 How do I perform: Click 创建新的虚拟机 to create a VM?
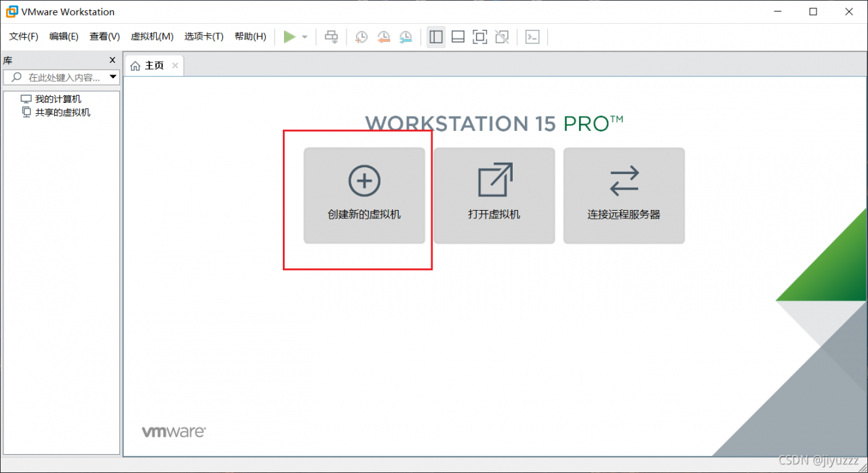pyautogui.click(x=364, y=195)
